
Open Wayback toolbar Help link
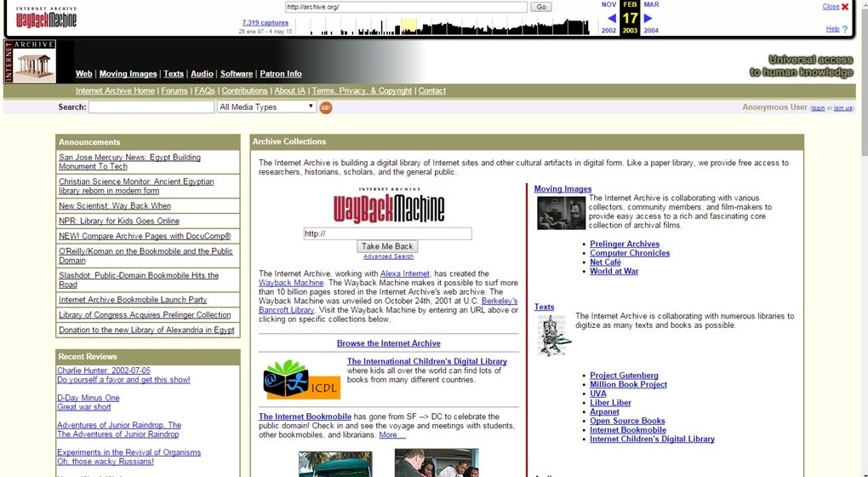click(832, 29)
